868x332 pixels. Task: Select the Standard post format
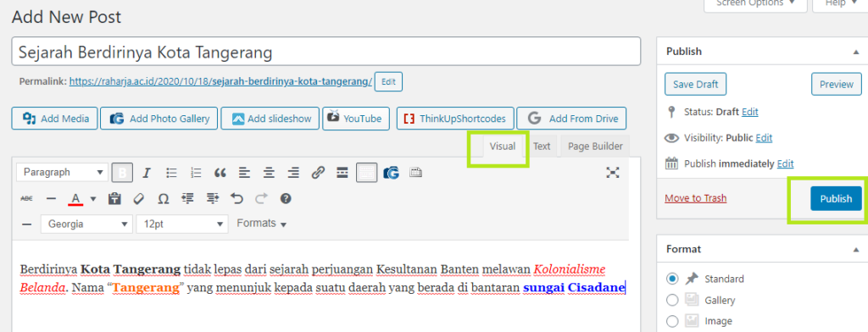[672, 279]
